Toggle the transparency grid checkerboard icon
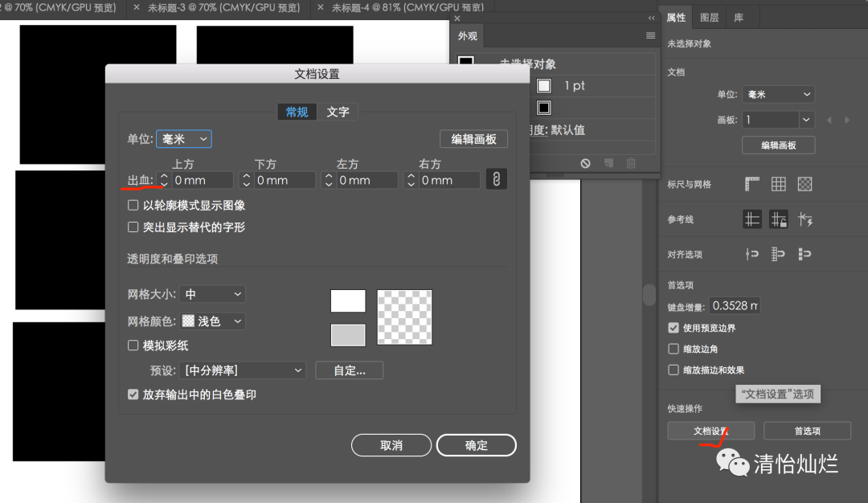This screenshot has height=503, width=868. tap(804, 185)
